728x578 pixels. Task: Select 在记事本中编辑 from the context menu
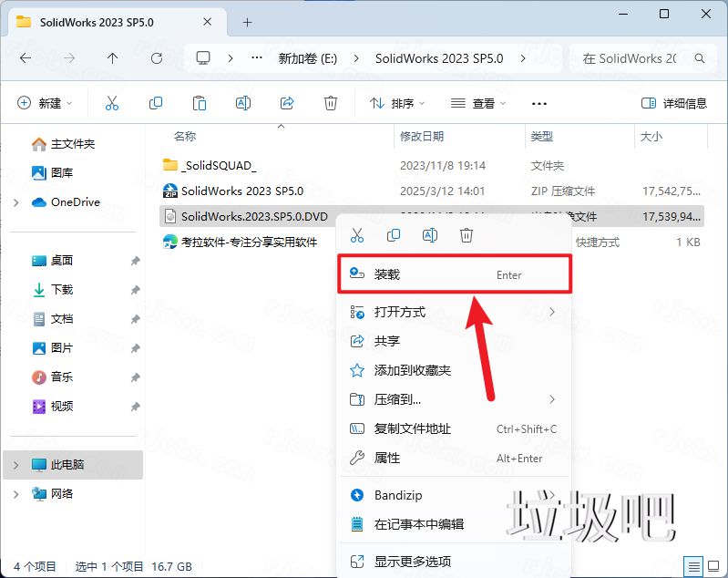[x=454, y=524]
